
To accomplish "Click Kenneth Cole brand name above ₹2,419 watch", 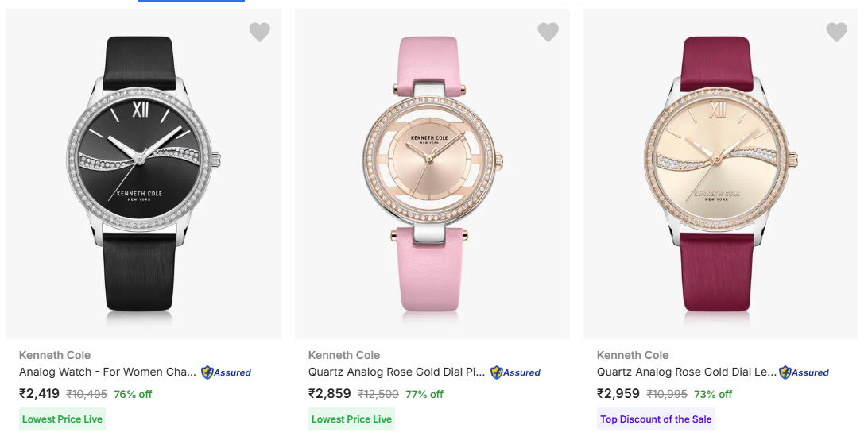I will [55, 355].
